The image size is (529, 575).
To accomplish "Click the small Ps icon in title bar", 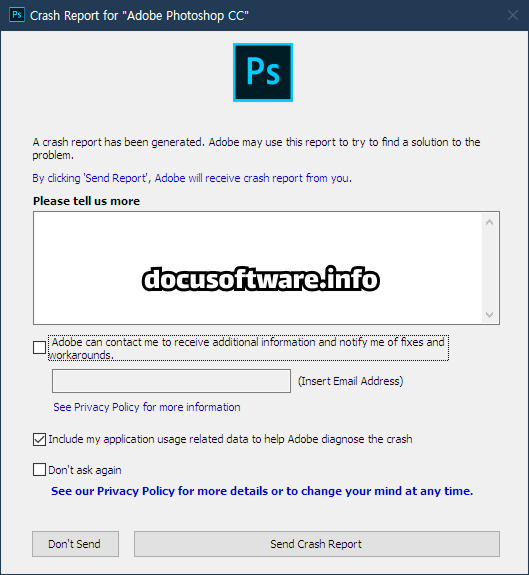I will 16,15.
